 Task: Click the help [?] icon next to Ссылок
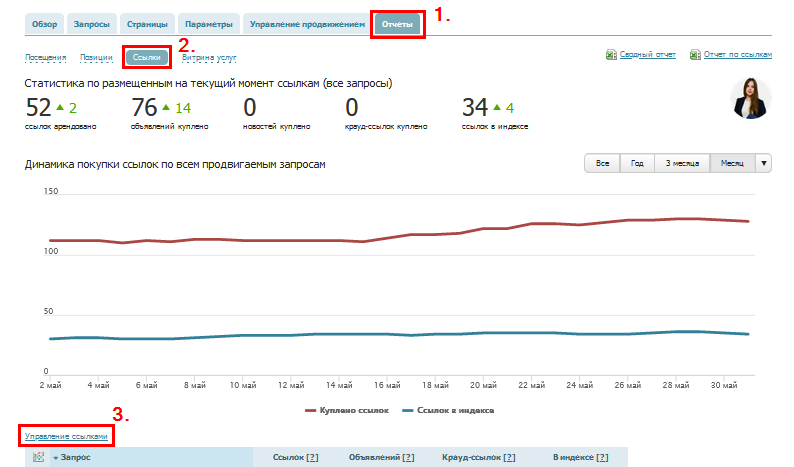click(x=311, y=457)
